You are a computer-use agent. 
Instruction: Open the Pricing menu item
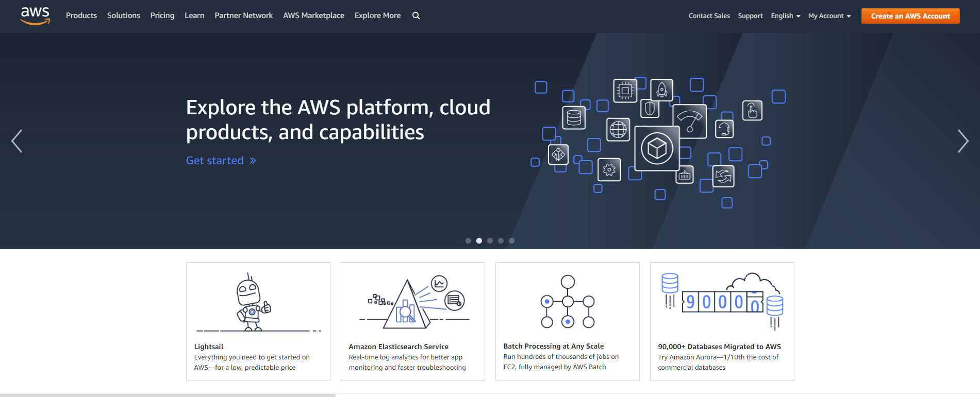pyautogui.click(x=162, y=15)
